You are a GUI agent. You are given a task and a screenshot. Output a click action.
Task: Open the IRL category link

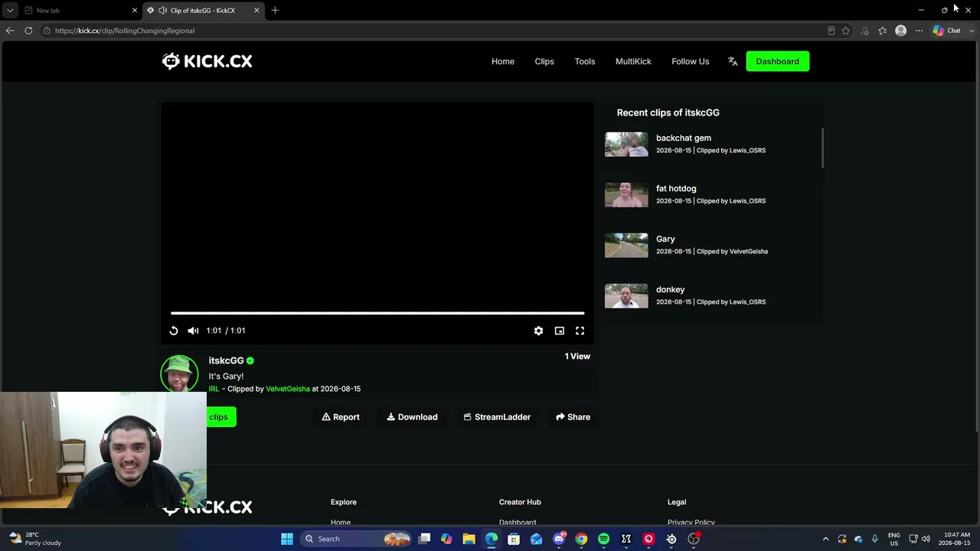tap(214, 389)
